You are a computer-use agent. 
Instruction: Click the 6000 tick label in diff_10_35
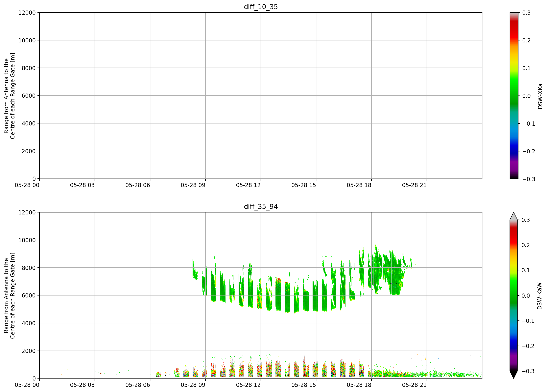click(29, 96)
